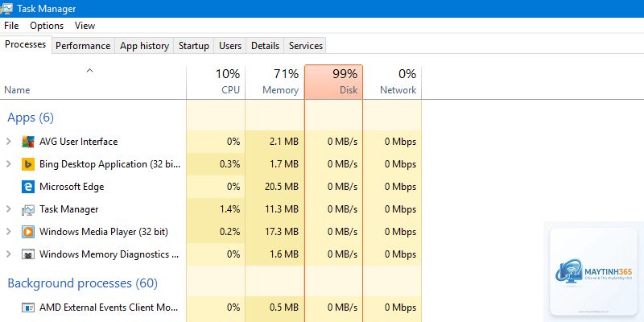Viewport: 644px width, 322px height.
Task: Switch to the Performance tab
Action: tap(83, 46)
